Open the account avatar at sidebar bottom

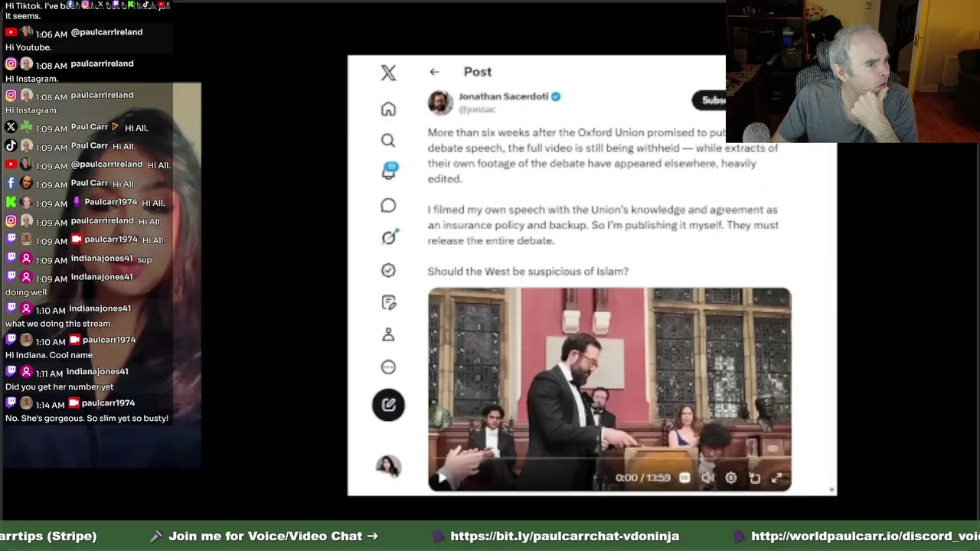tap(388, 466)
